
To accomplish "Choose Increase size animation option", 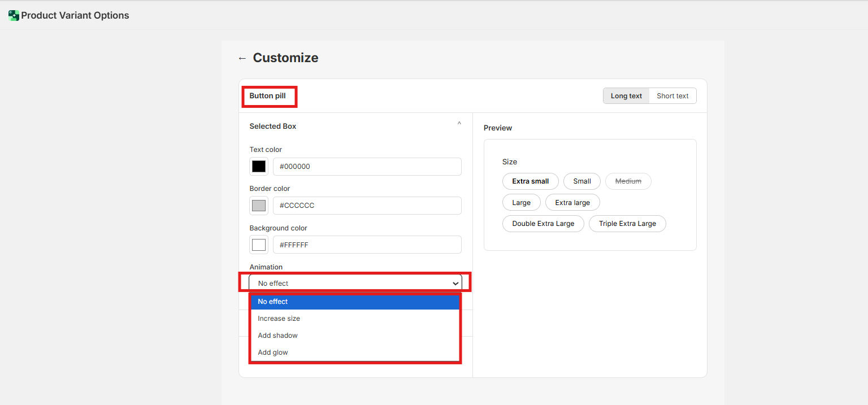I will tap(355, 319).
